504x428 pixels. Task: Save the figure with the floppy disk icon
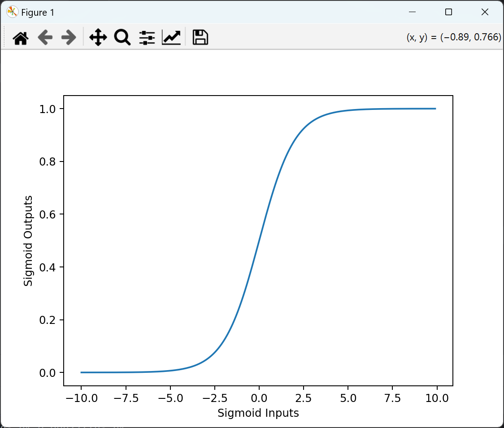coord(200,37)
